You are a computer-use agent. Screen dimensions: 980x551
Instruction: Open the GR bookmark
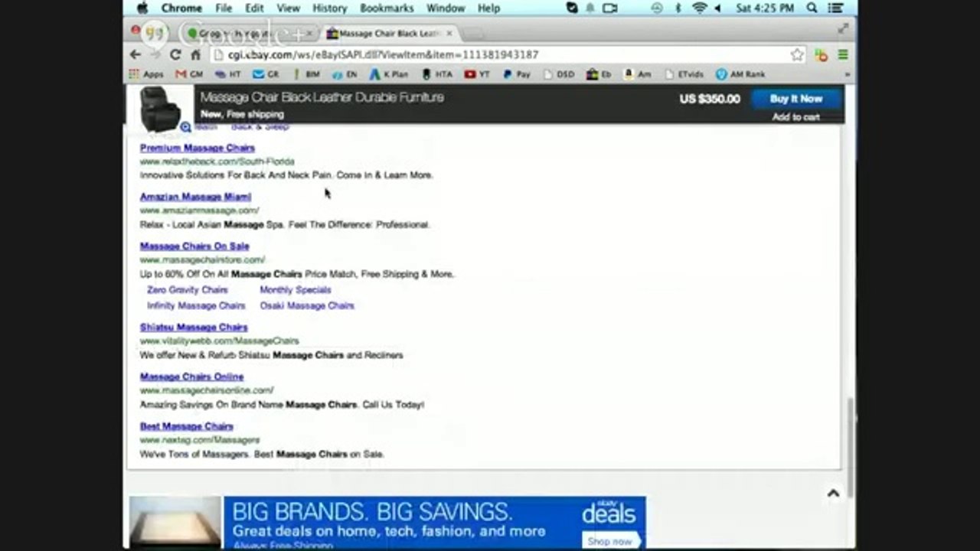pyautogui.click(x=266, y=74)
